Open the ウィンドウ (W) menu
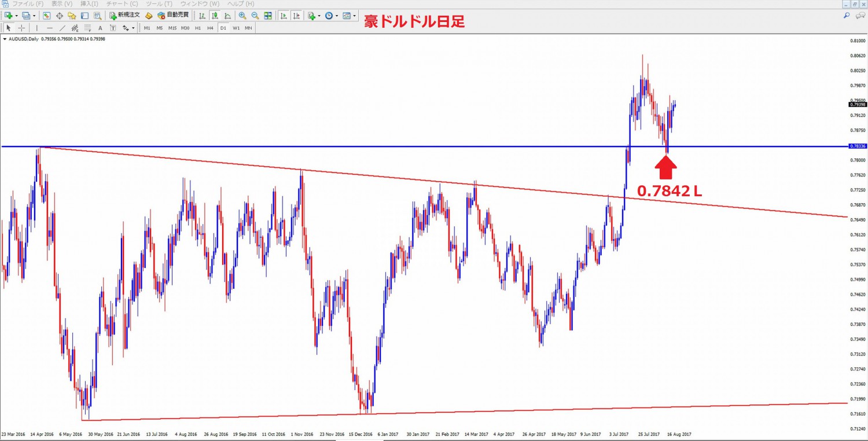The image size is (868, 441). [200, 4]
